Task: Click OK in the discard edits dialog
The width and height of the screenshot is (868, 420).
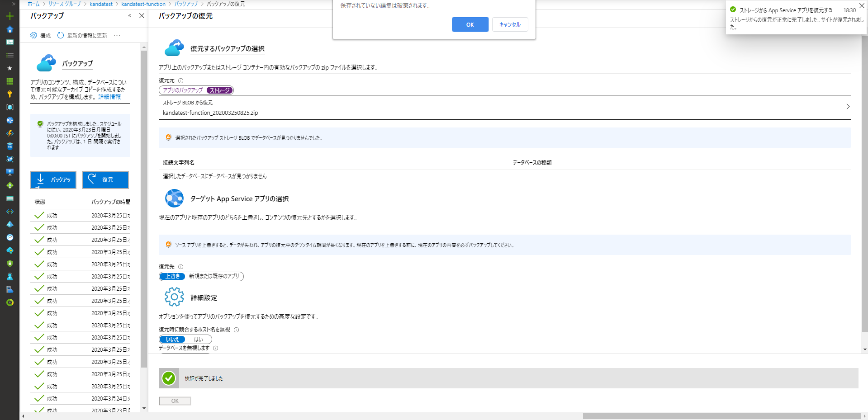Action: point(470,24)
